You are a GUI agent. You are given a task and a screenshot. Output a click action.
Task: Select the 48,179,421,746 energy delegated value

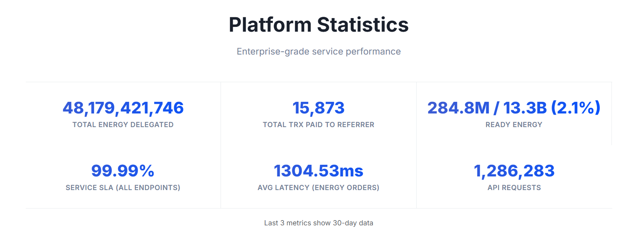(123, 108)
